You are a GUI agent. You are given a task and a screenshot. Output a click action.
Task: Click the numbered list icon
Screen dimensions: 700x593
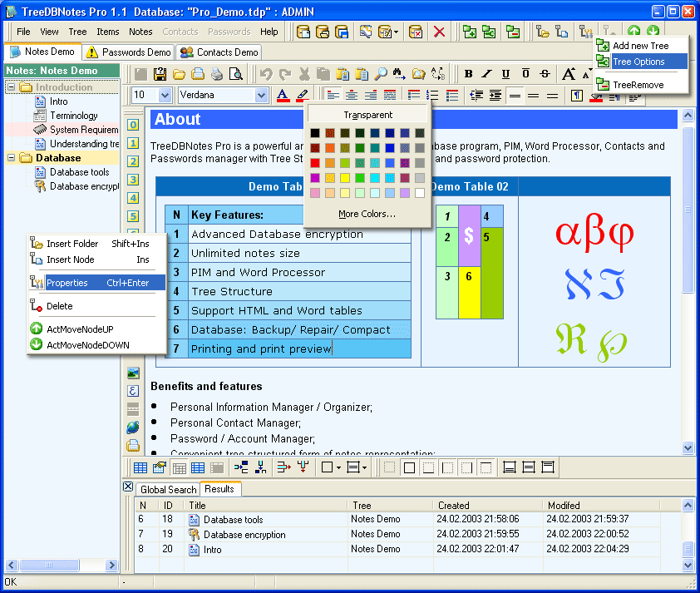(432, 95)
